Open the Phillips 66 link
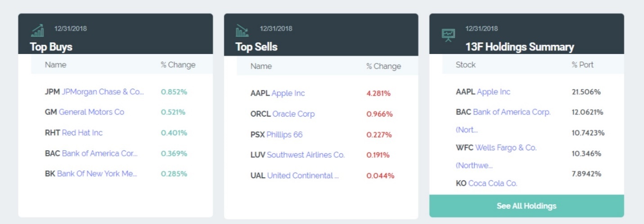The height and width of the screenshot is (224, 644). tap(284, 134)
